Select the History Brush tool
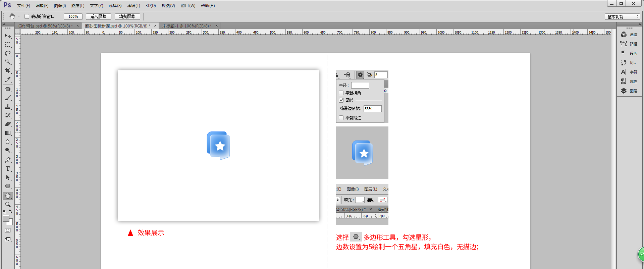 pos(8,115)
